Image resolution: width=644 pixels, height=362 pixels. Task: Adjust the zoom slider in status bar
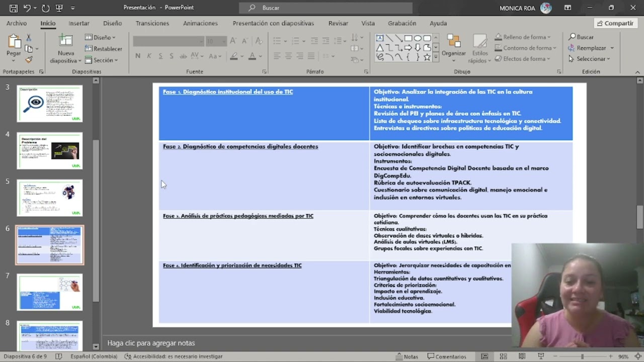(x=582, y=356)
